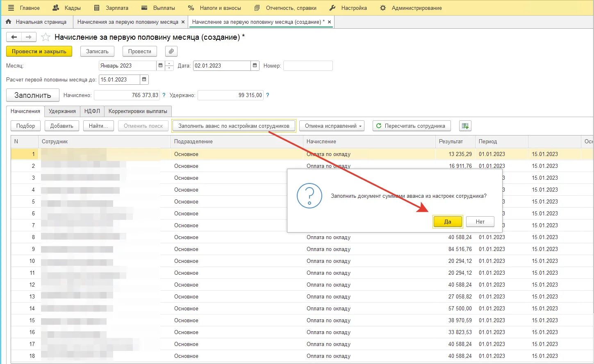Click the table settings icon button

tap(465, 126)
